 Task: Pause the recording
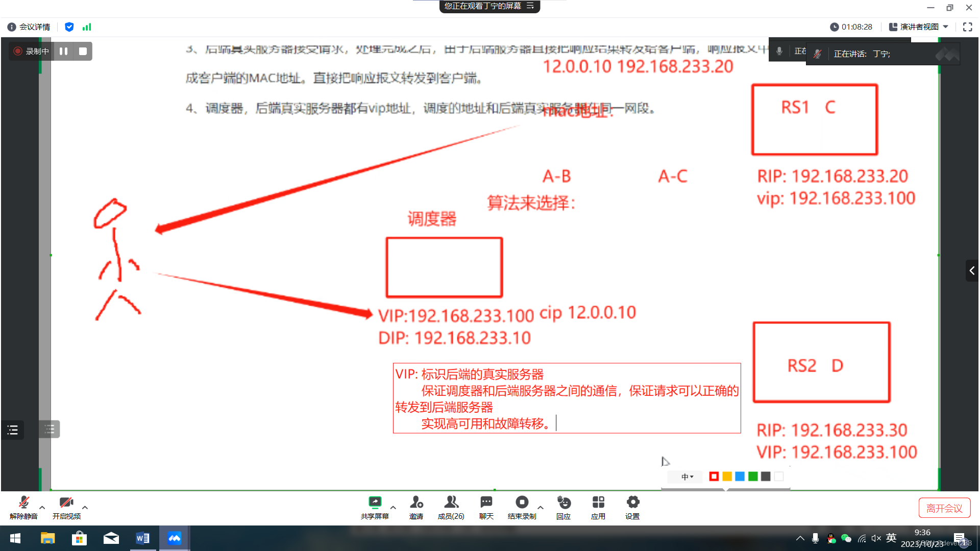[64, 51]
